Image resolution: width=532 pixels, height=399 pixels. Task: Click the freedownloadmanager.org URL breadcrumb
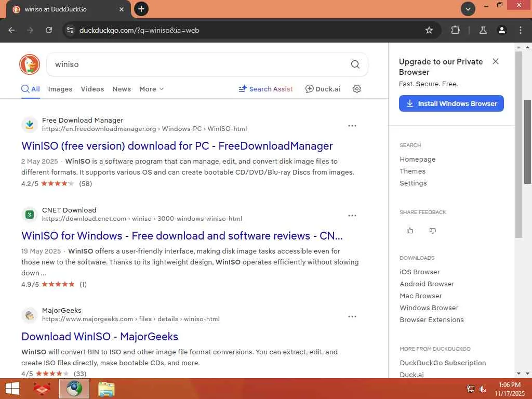click(x=144, y=129)
